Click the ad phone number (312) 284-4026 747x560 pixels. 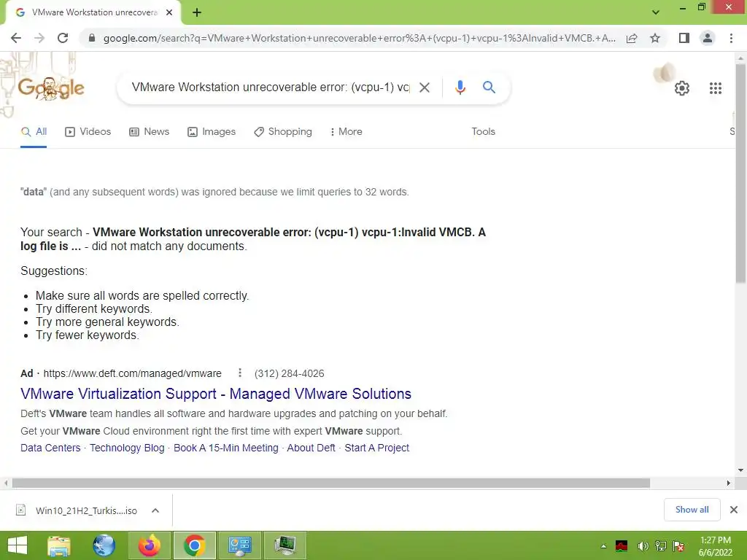click(x=289, y=373)
